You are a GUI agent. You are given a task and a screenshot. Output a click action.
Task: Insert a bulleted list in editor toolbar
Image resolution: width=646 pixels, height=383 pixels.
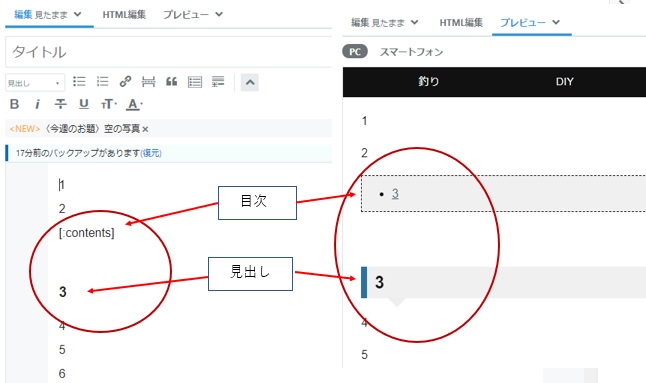tap(79, 82)
